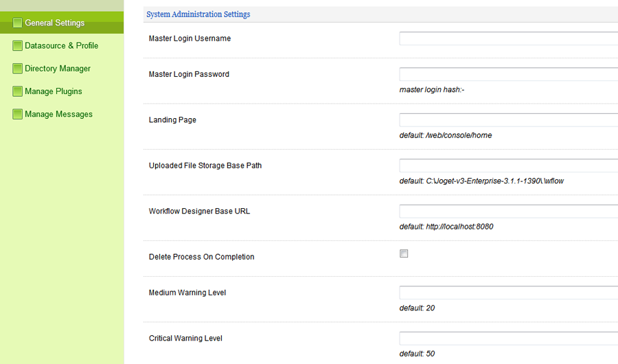Click the General Settings sidebar icon
This screenshot has height=364, width=618.
coord(18,23)
